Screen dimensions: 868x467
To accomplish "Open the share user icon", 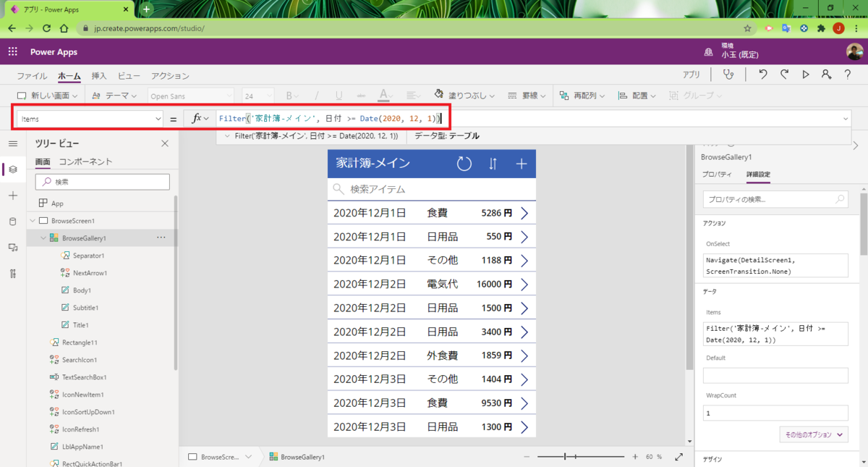I will click(826, 75).
